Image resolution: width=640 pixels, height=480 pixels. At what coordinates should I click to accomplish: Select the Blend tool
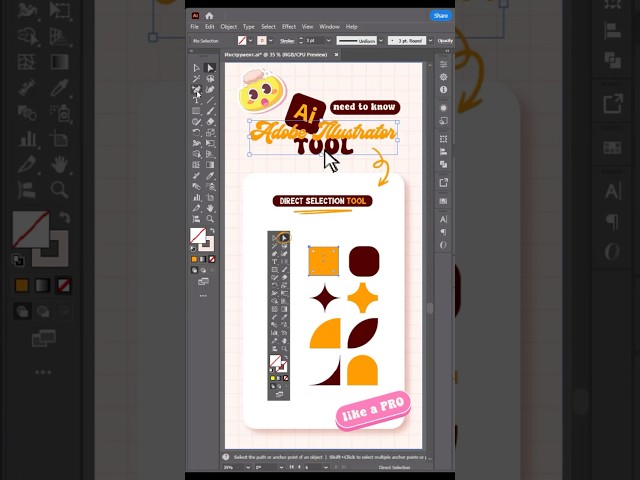coord(196,187)
